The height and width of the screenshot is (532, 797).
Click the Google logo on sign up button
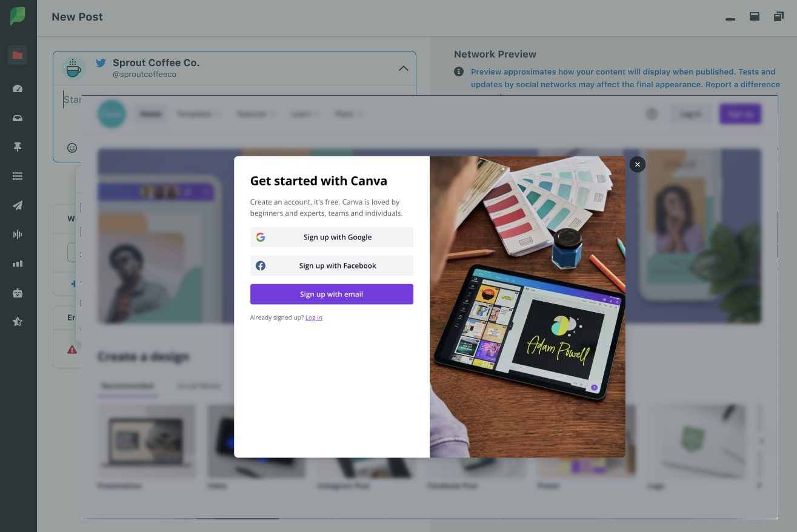[x=261, y=237]
